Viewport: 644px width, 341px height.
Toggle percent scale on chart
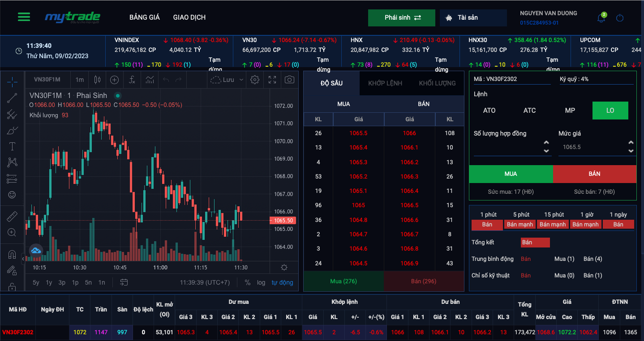[x=248, y=282]
